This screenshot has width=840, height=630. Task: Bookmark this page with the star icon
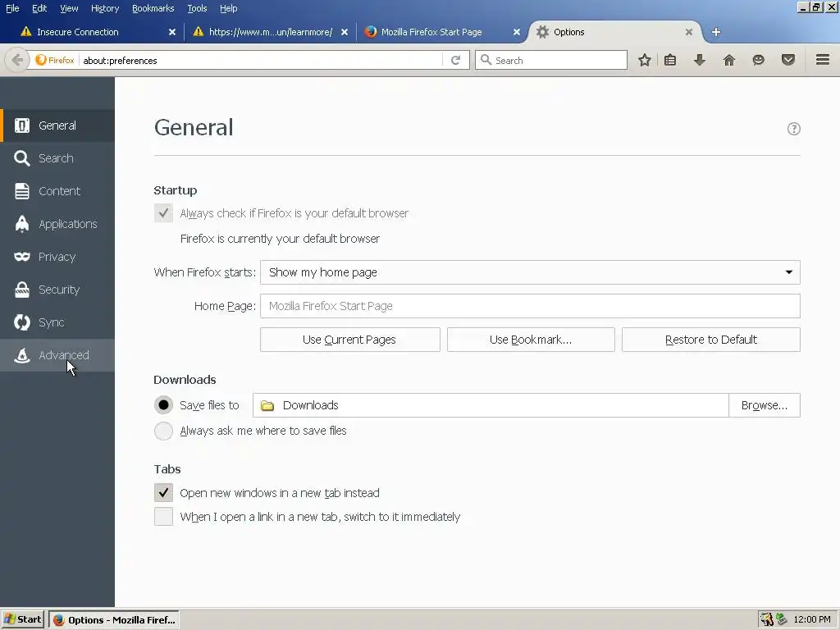click(645, 60)
